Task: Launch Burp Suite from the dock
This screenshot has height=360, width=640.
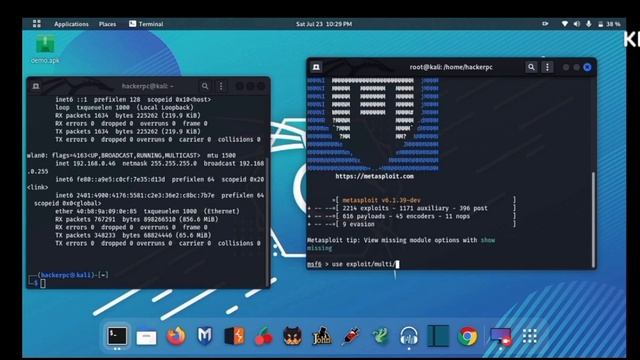Action: tap(234, 336)
